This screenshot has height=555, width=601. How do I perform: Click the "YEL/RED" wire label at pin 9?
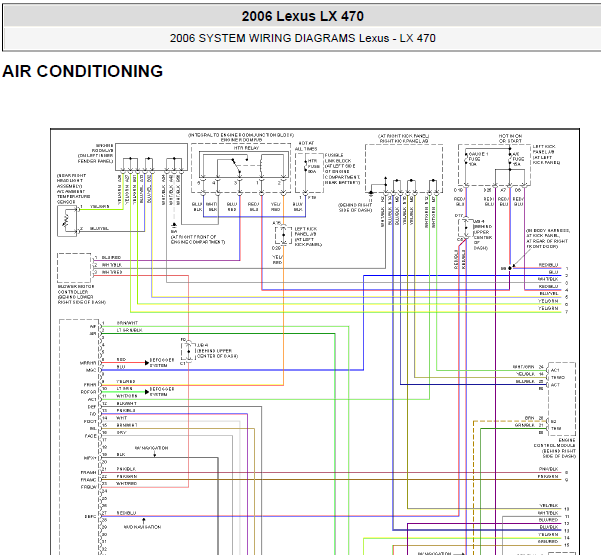pos(126,382)
